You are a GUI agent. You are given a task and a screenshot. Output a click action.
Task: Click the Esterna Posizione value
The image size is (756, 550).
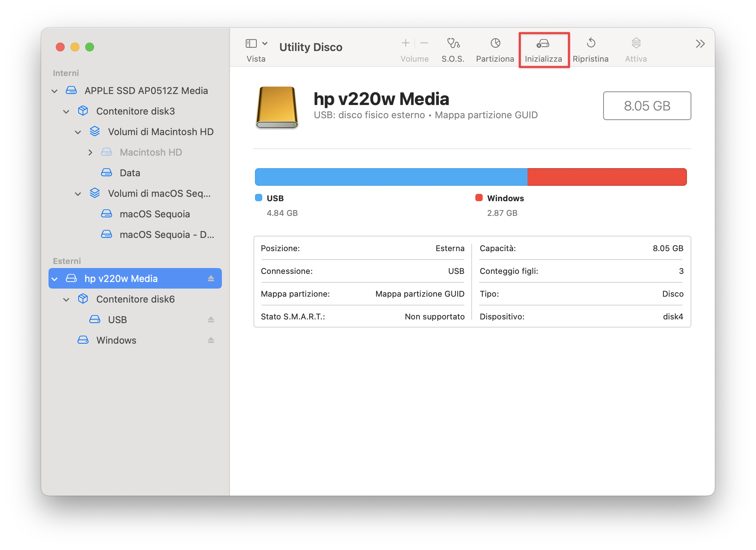pyautogui.click(x=450, y=248)
